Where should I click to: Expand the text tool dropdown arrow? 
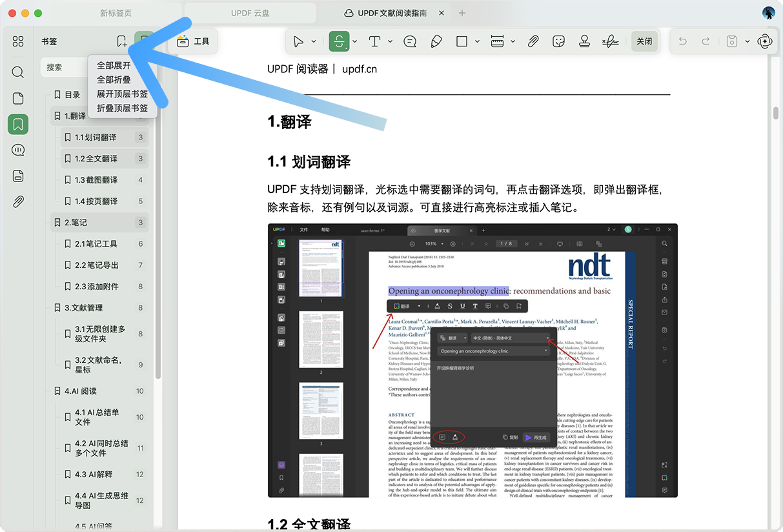(x=390, y=41)
